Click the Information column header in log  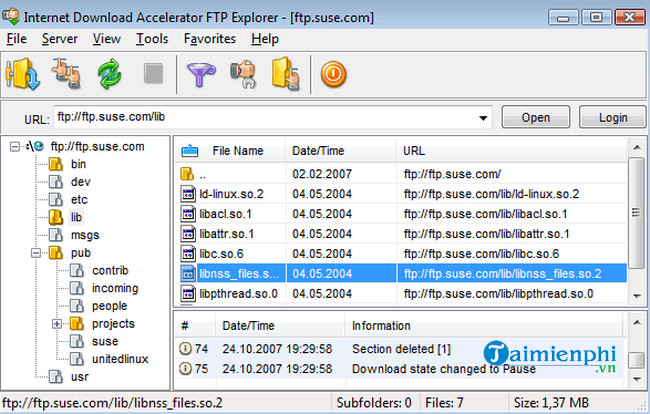point(381,326)
